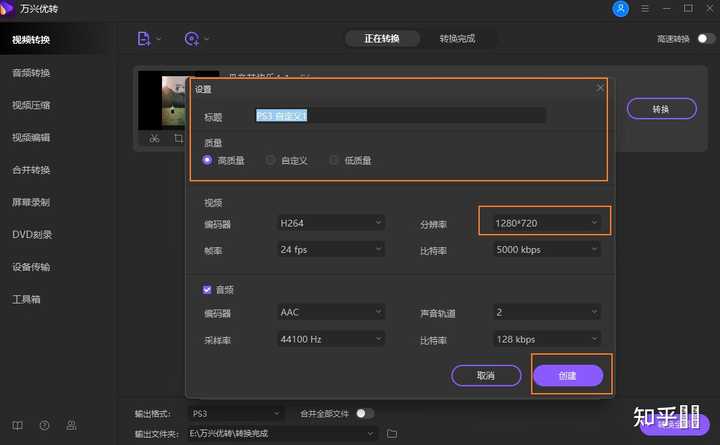The height and width of the screenshot is (445, 720).
Task: Open the output folder icon at bottom
Action: click(x=392, y=434)
